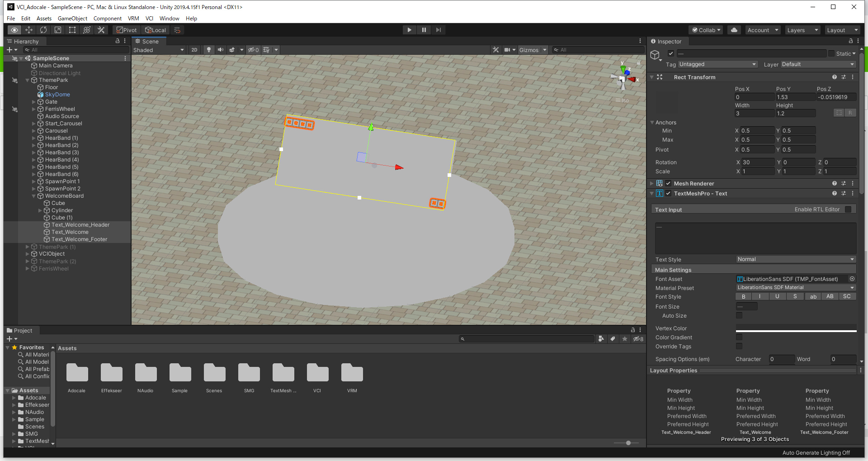The image size is (868, 461).
Task: Toggle scene effects icon
Action: point(232,50)
